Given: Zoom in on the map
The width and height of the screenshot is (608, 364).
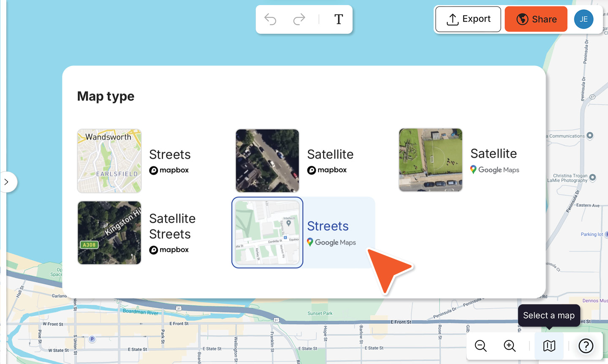Looking at the screenshot, I should tap(509, 346).
